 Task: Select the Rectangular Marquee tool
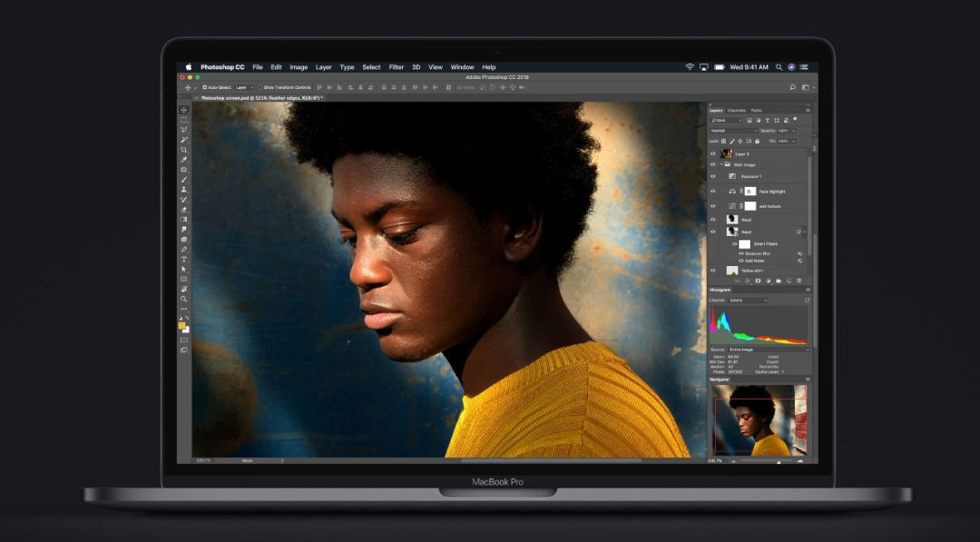(183, 120)
